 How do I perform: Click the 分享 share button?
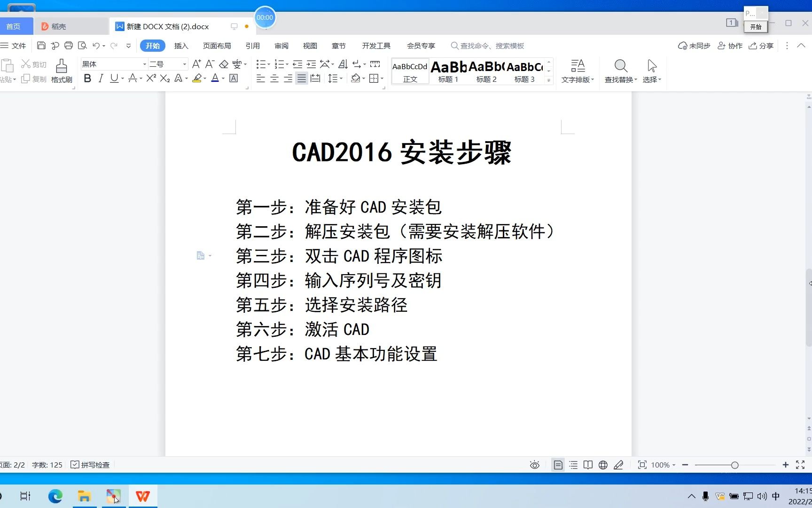pos(760,46)
